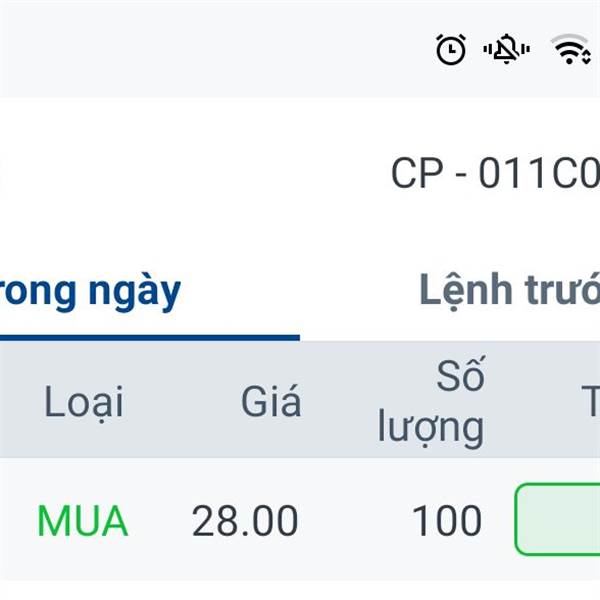The height and width of the screenshot is (600, 600).
Task: Open the MUA 28.00 order row details
Action: click(300, 520)
